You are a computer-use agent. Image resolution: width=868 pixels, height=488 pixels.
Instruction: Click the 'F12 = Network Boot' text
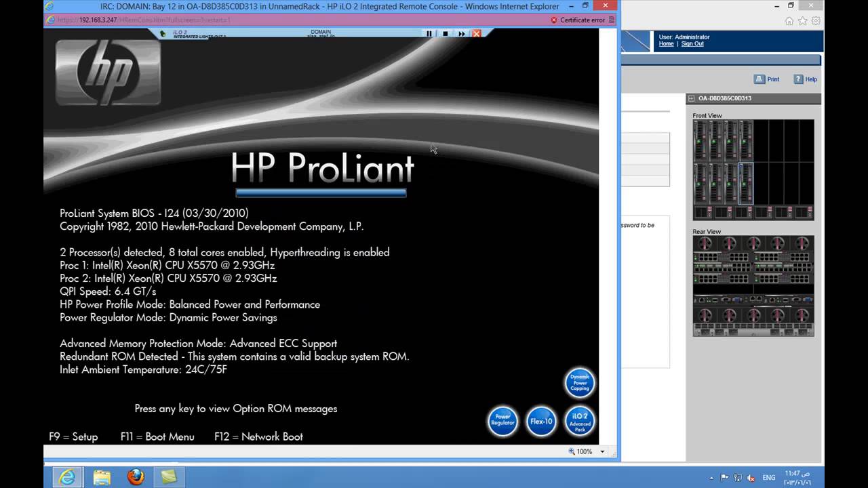pos(258,436)
